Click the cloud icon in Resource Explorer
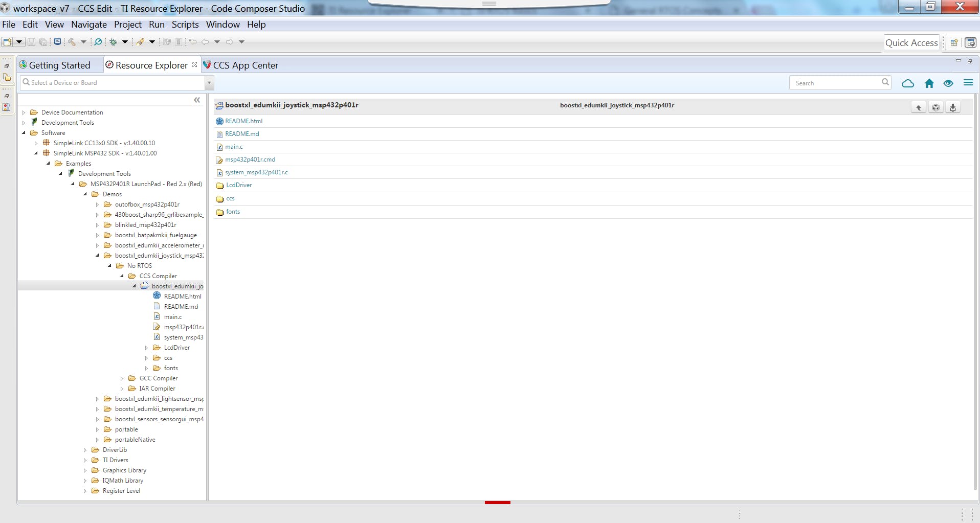 pos(908,83)
